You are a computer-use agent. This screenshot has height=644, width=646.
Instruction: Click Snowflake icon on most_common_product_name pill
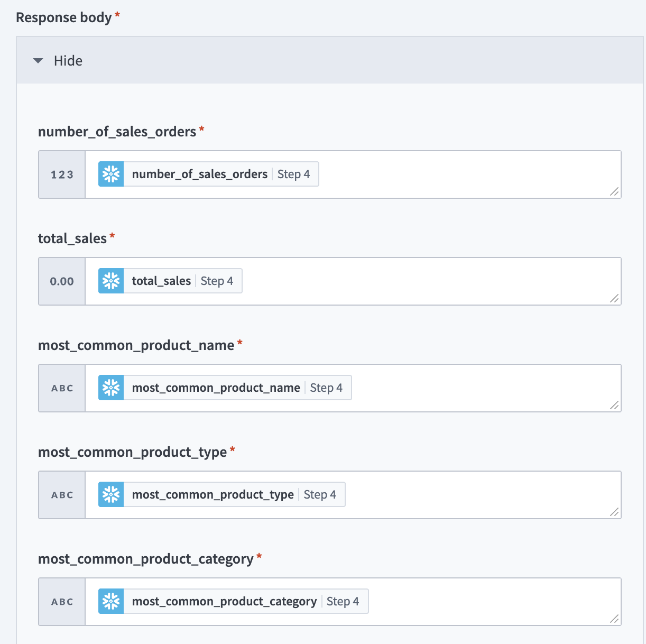pos(111,388)
